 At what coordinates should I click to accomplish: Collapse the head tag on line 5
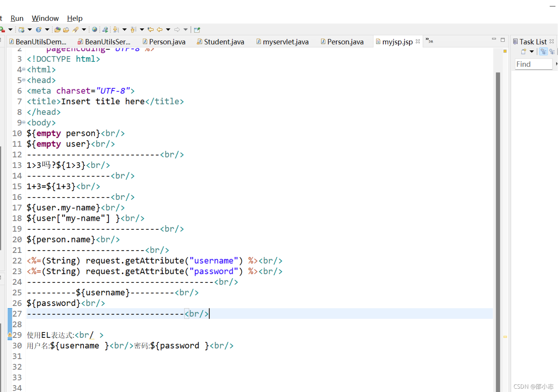24,80
